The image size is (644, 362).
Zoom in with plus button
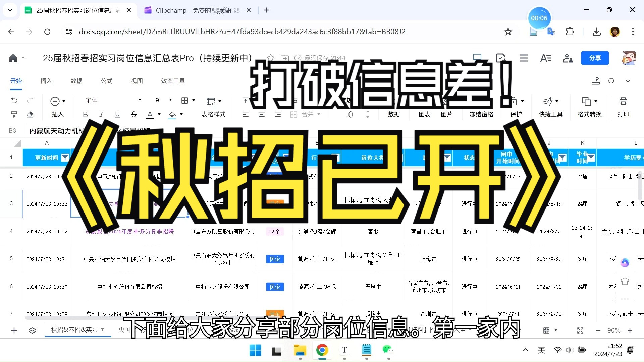point(630,330)
